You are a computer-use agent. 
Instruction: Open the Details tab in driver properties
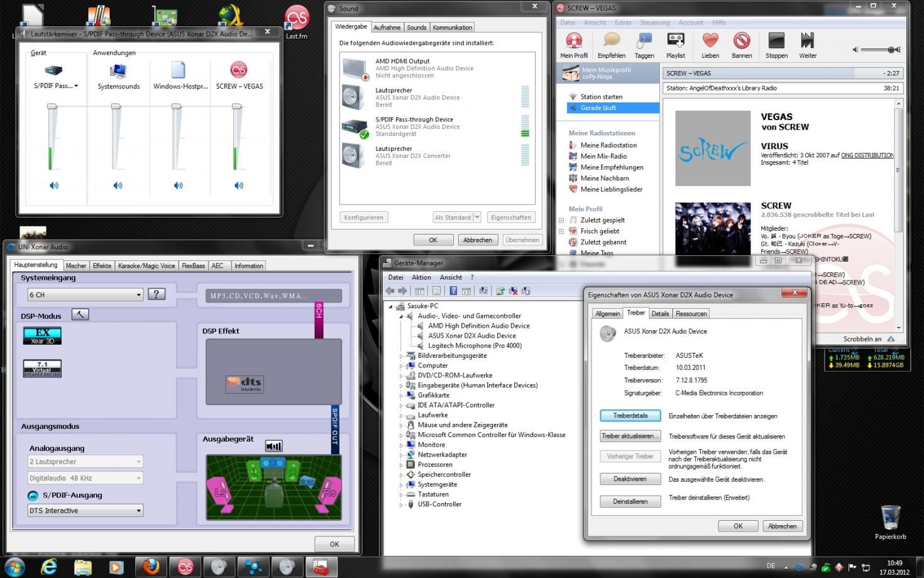[660, 313]
